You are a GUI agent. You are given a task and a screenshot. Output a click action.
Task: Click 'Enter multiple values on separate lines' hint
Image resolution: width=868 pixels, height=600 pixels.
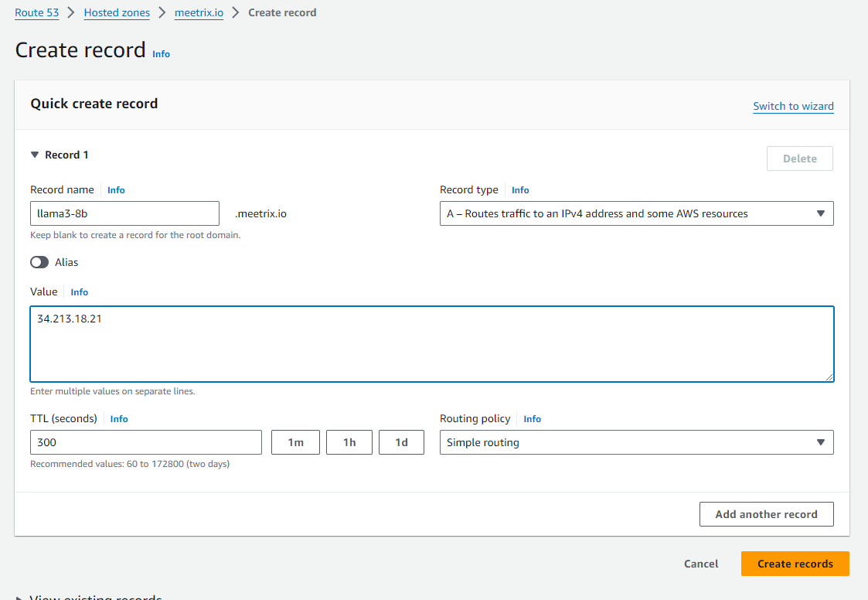[112, 391]
